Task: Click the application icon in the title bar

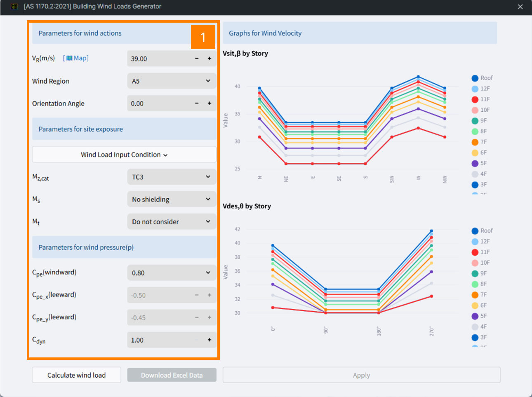Action: 14,7
